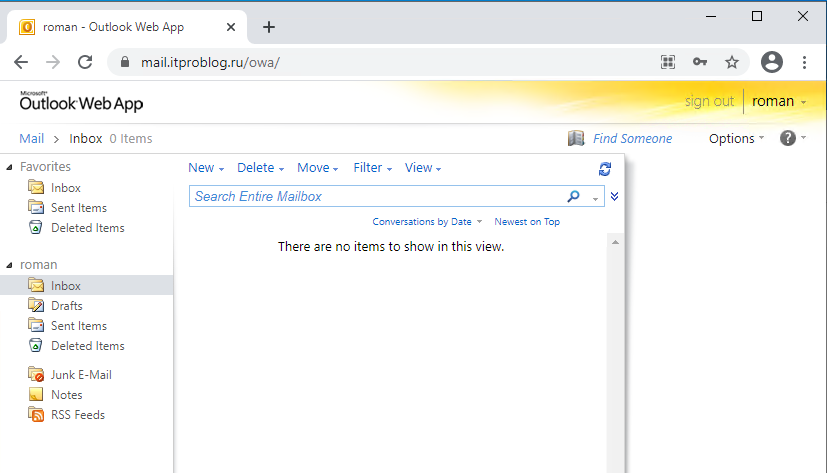Viewport: 827px width, 473px height.
Task: Open the Junk E-Mail folder
Action: click(x=80, y=375)
